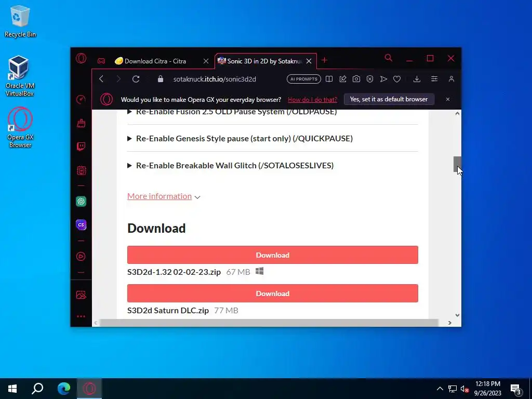532x399 pixels.
Task: Reload the current page
Action: click(136, 79)
